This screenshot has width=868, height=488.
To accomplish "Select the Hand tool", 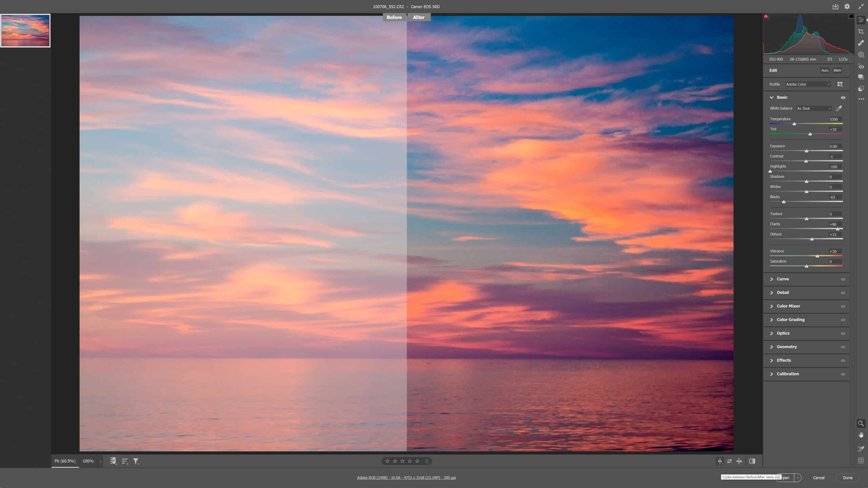I will [861, 435].
